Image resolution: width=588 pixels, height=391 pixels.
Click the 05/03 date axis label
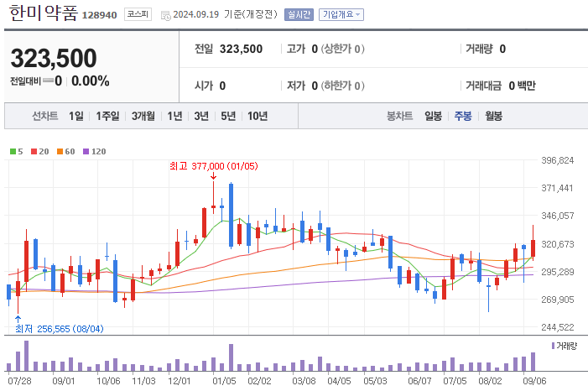[x=376, y=381]
